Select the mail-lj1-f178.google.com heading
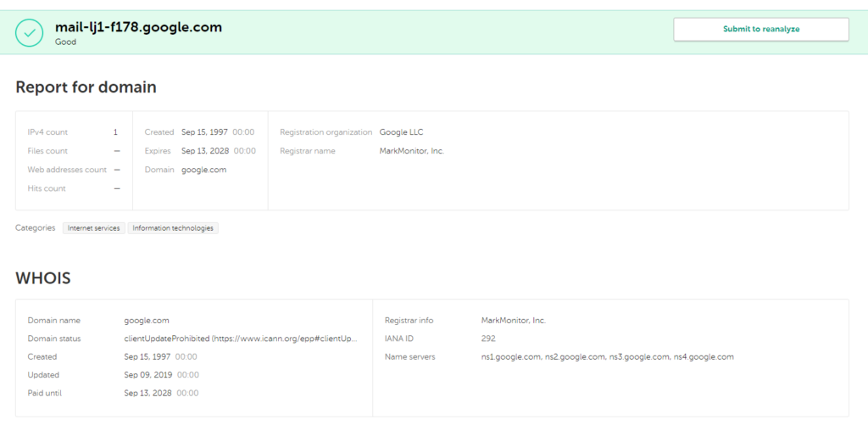 (138, 27)
